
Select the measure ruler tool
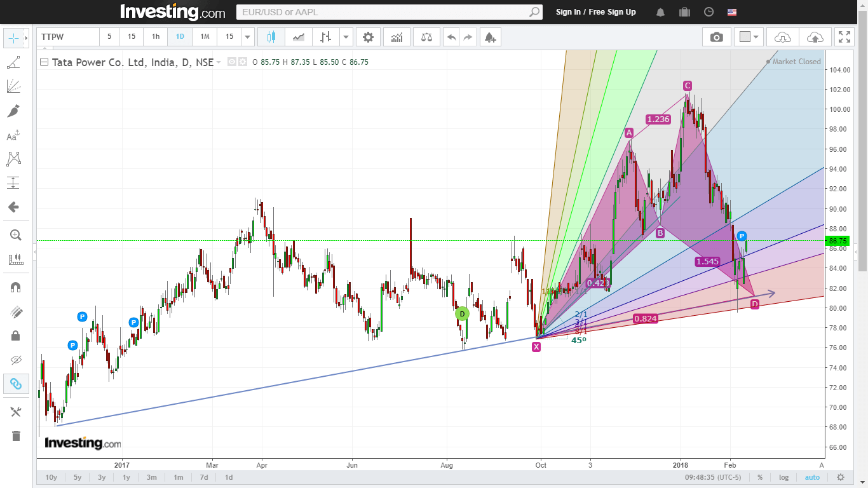tap(16, 259)
